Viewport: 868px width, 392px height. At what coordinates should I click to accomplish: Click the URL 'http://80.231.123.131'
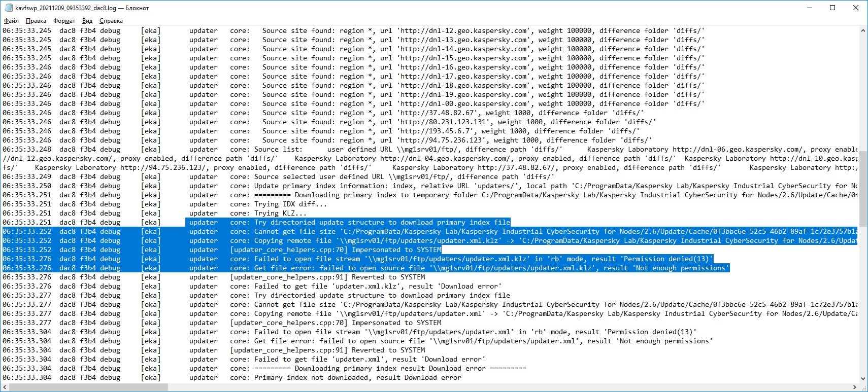point(443,122)
